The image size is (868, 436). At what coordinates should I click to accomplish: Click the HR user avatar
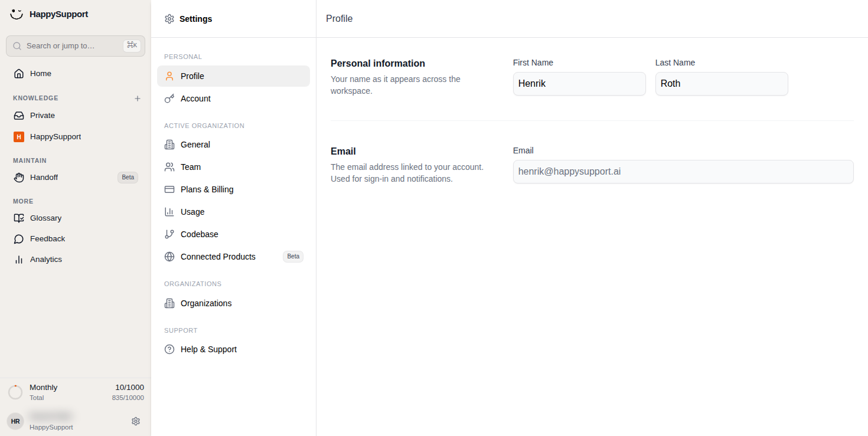click(15, 421)
